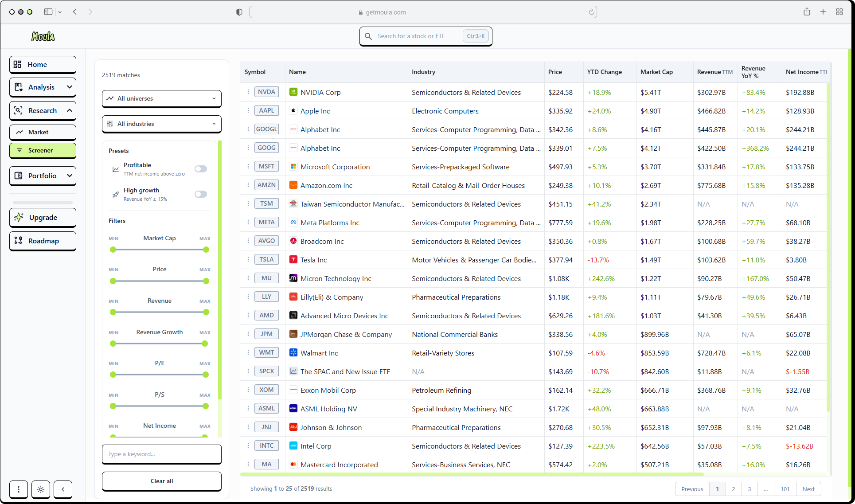Click the Clear all button

coord(162,481)
